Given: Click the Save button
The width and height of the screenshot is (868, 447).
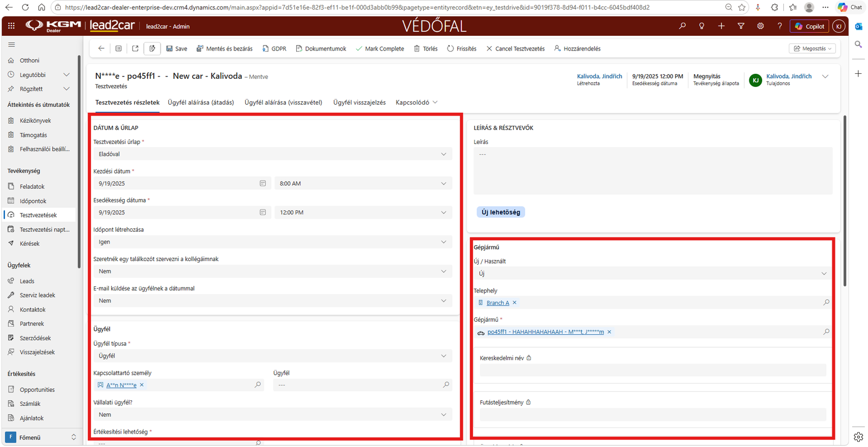Looking at the screenshot, I should 176,49.
